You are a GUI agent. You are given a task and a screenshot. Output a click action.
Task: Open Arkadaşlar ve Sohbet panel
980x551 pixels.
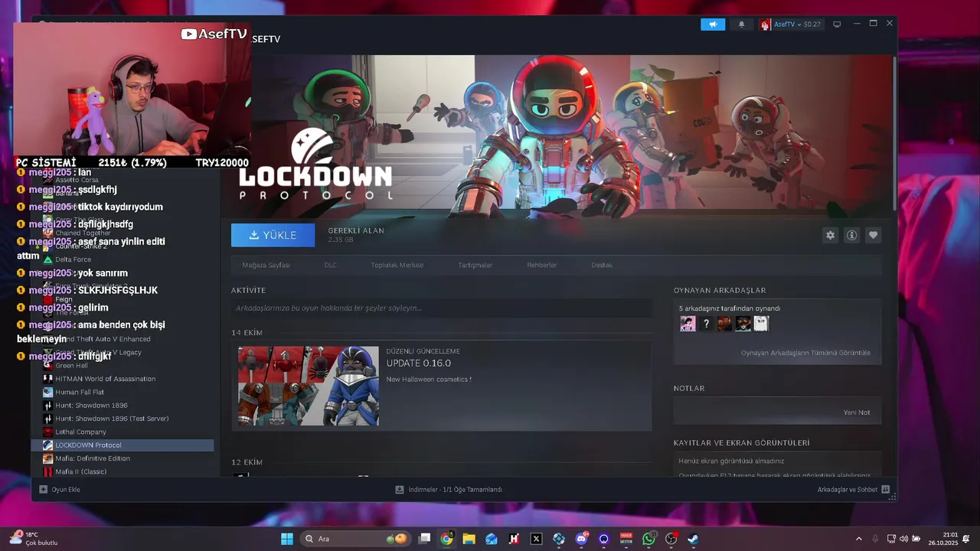(853, 490)
